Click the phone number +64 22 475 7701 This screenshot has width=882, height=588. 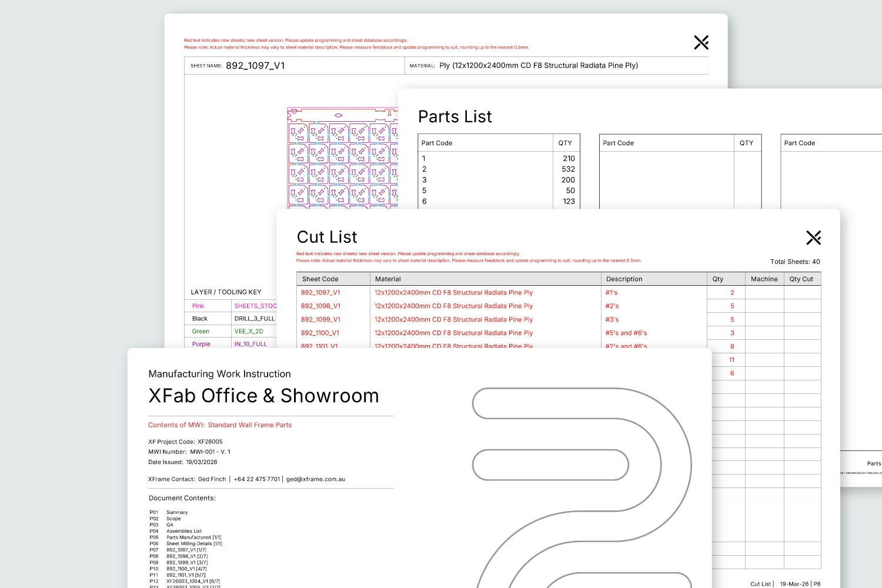click(257, 479)
